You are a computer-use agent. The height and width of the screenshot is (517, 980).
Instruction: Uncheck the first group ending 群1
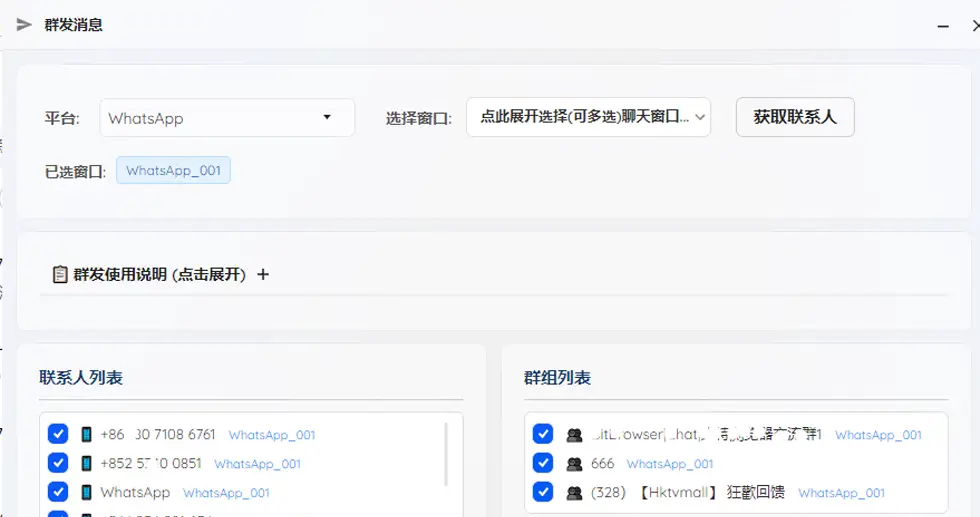coord(543,434)
